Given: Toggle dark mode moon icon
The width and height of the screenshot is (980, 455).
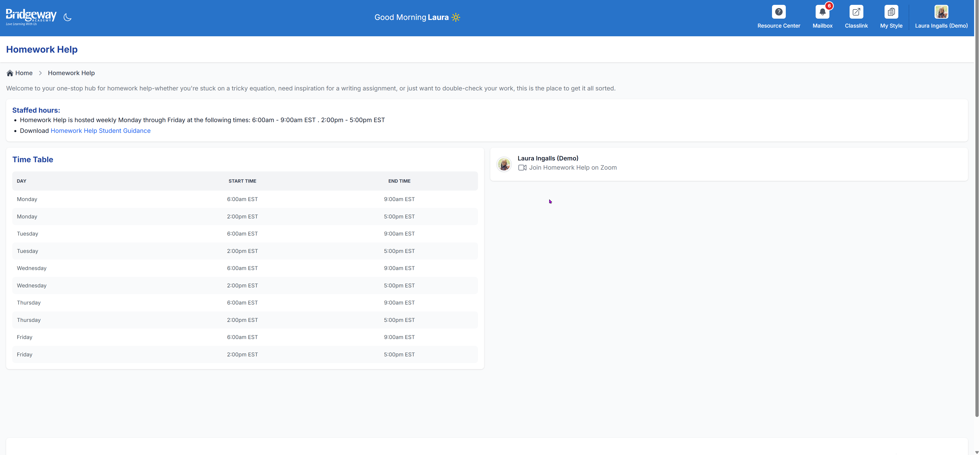Looking at the screenshot, I should (67, 17).
